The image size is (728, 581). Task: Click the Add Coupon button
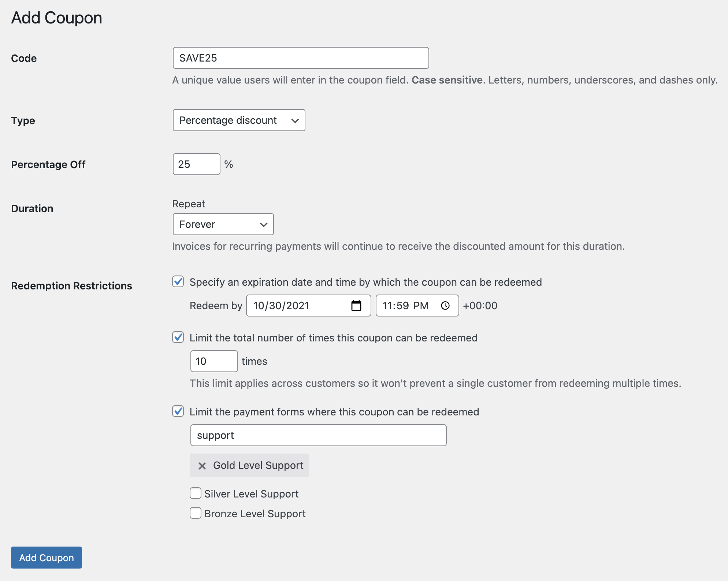[47, 557]
